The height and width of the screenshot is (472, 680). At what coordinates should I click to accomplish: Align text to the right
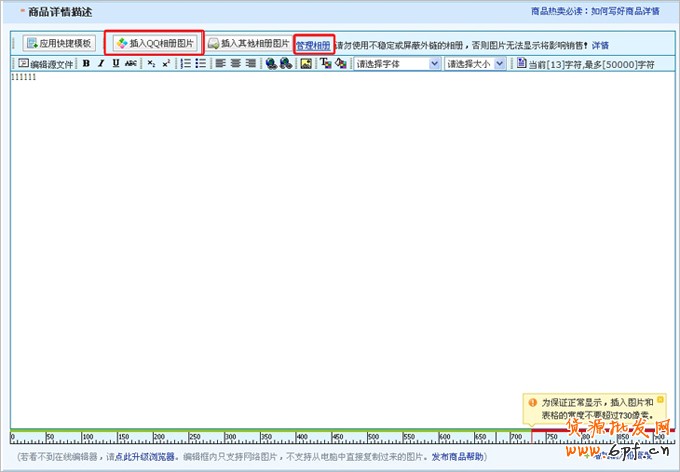tap(251, 63)
